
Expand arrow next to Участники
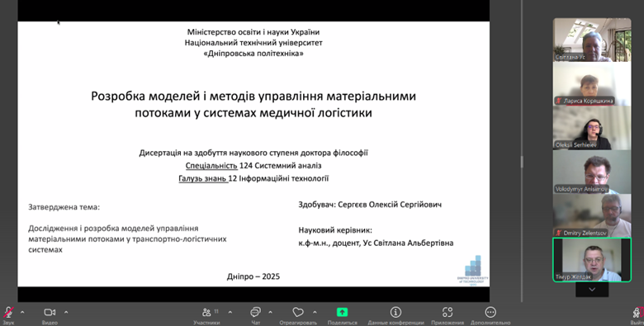coord(230,313)
